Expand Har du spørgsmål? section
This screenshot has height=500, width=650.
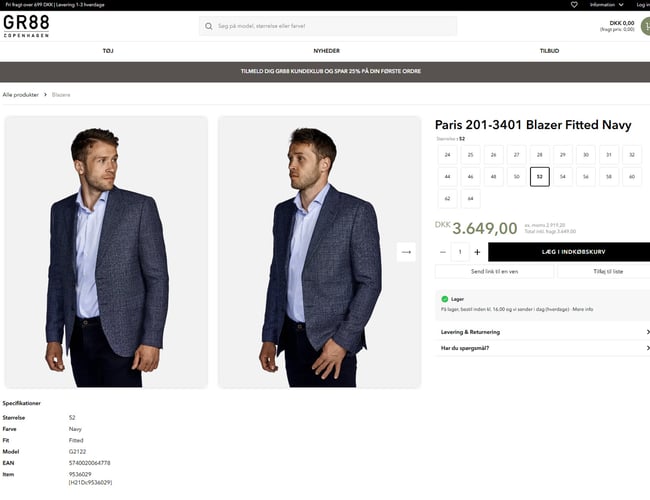coord(543,348)
